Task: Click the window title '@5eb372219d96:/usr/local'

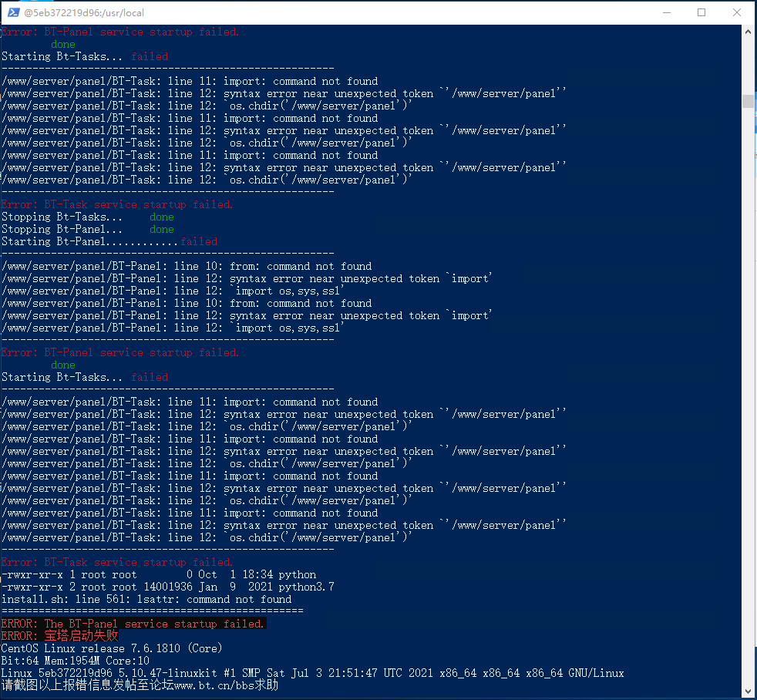Action: click(84, 13)
